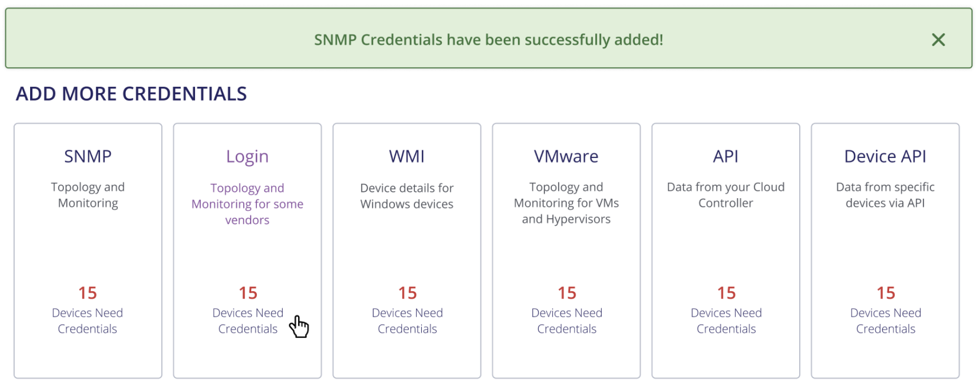Click the 15 count under SNMP
The height and width of the screenshot is (388, 980).
tap(88, 293)
